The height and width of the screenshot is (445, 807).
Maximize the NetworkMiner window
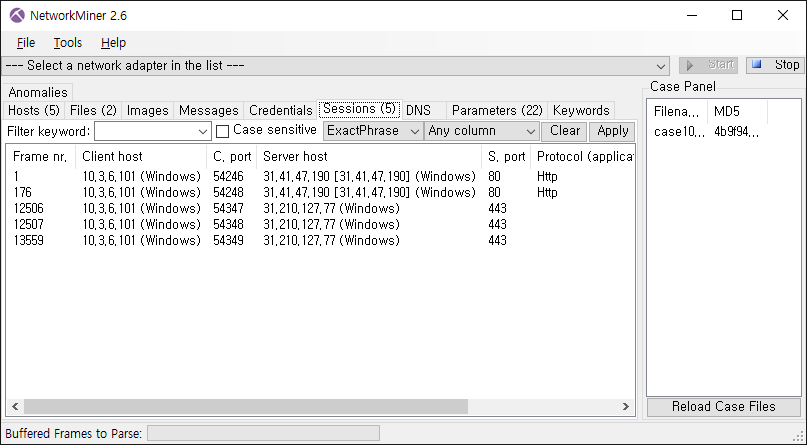(737, 15)
